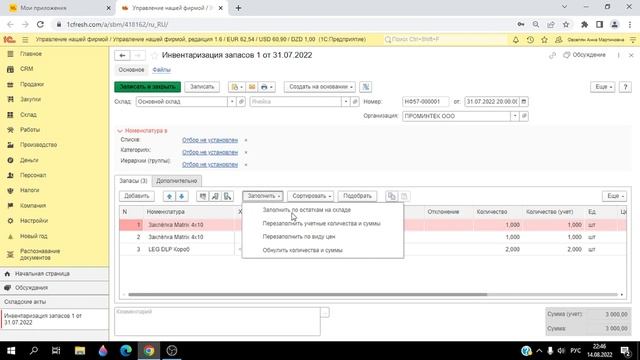Open Организация record with its link icon

click(x=524, y=116)
